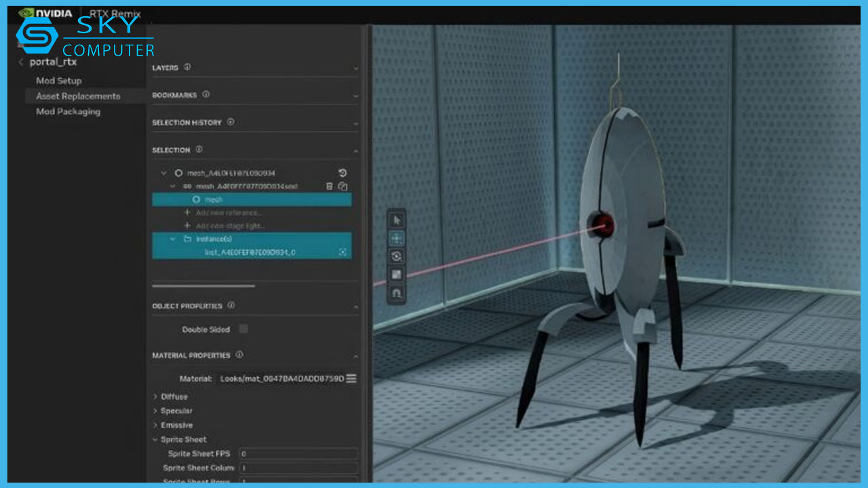The width and height of the screenshot is (868, 488).
Task: Select inst_A4E0FEF87E09D934_0 instance row
Action: point(252,252)
